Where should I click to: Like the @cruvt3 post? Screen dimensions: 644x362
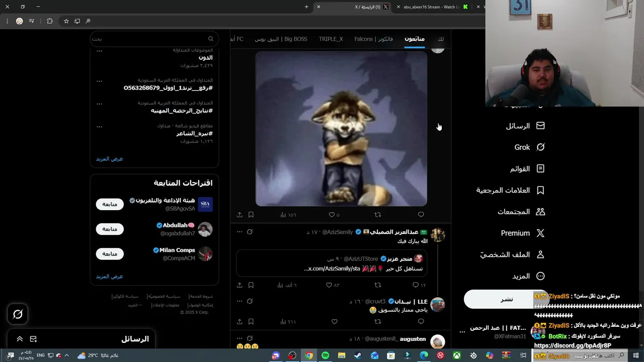point(334,322)
